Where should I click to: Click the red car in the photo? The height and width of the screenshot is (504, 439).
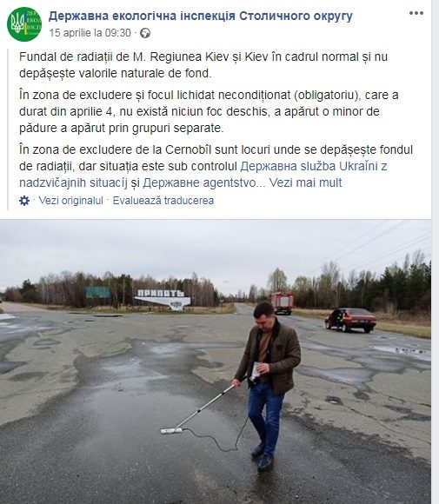pyautogui.click(x=350, y=320)
